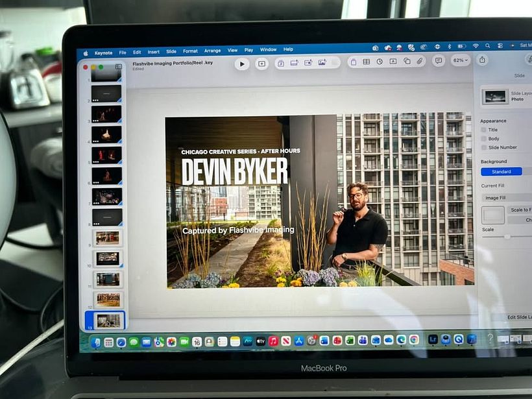
Task: Open Photos from the Dock
Action: pyautogui.click(x=172, y=342)
